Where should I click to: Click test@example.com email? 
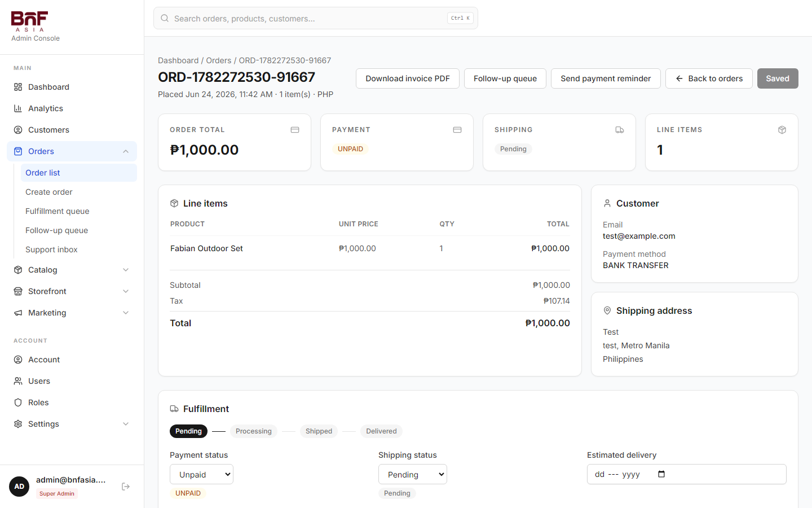639,236
